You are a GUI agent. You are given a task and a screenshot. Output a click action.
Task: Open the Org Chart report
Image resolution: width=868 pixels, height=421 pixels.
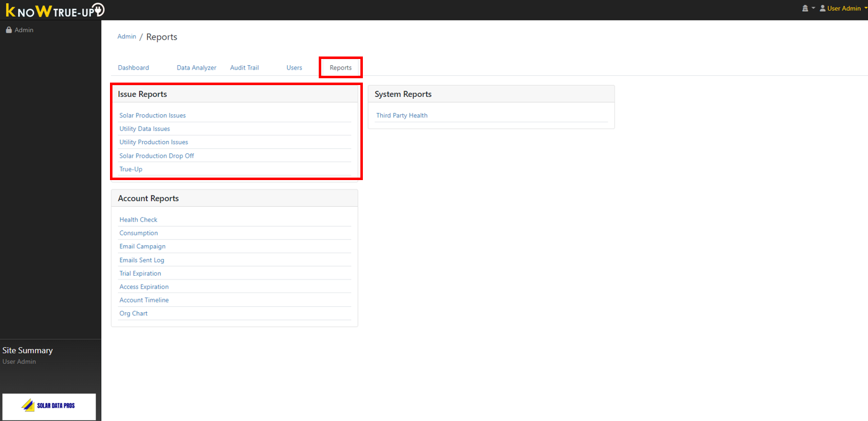tap(134, 314)
